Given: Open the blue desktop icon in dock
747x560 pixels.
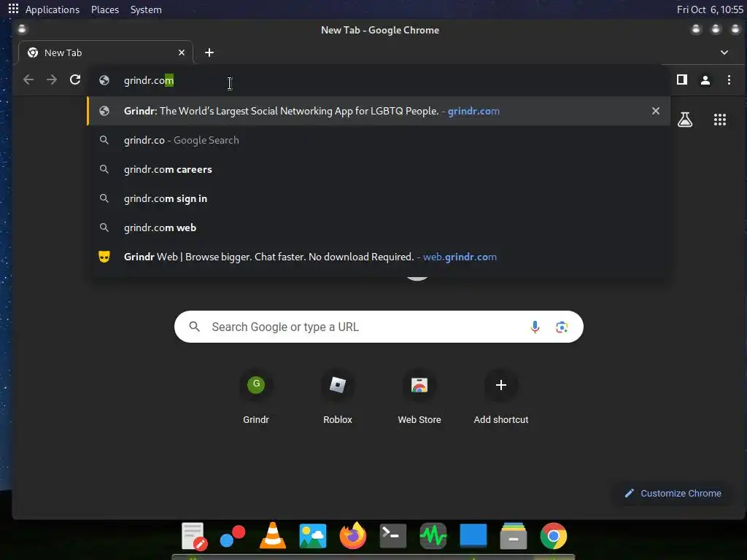Looking at the screenshot, I should 473,536.
